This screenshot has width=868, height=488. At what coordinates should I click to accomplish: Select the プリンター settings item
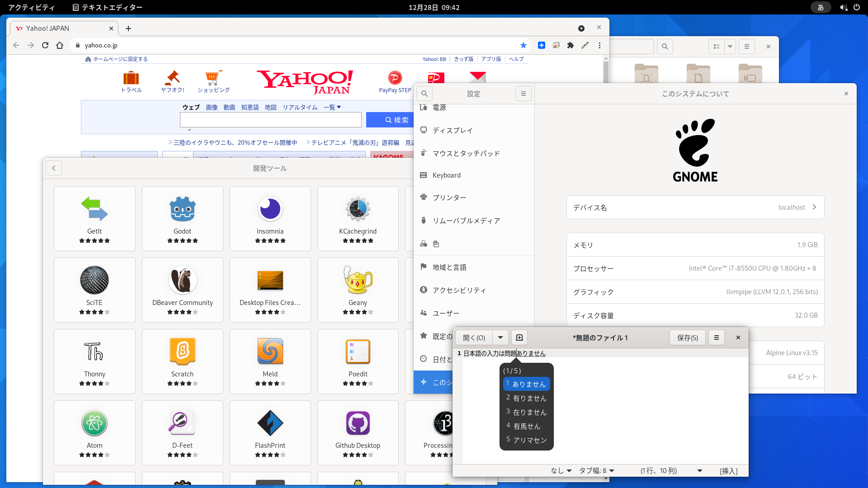tap(474, 197)
